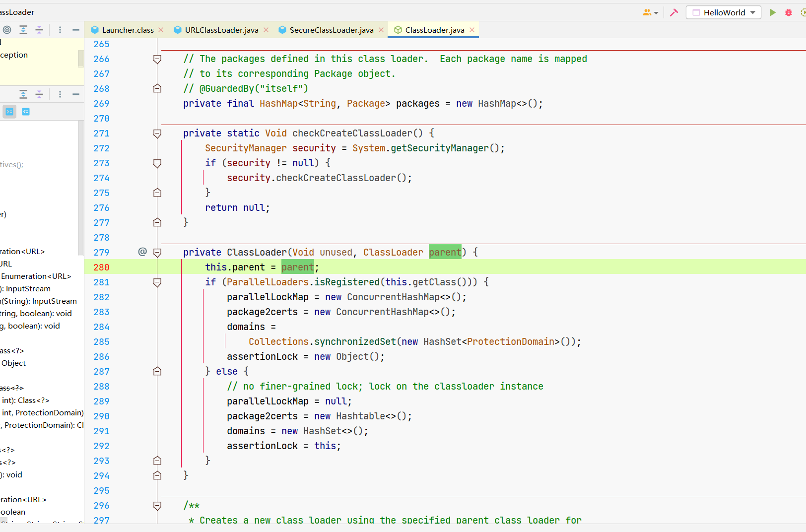Select 'int, ProtectionDomain)' structure entry
This screenshot has width=806, height=532.
coord(43,412)
